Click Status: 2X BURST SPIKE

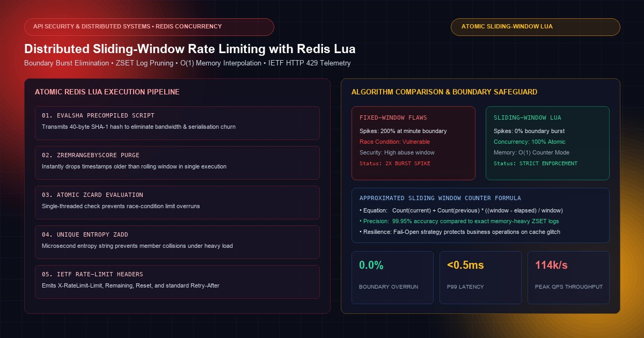[x=394, y=163]
